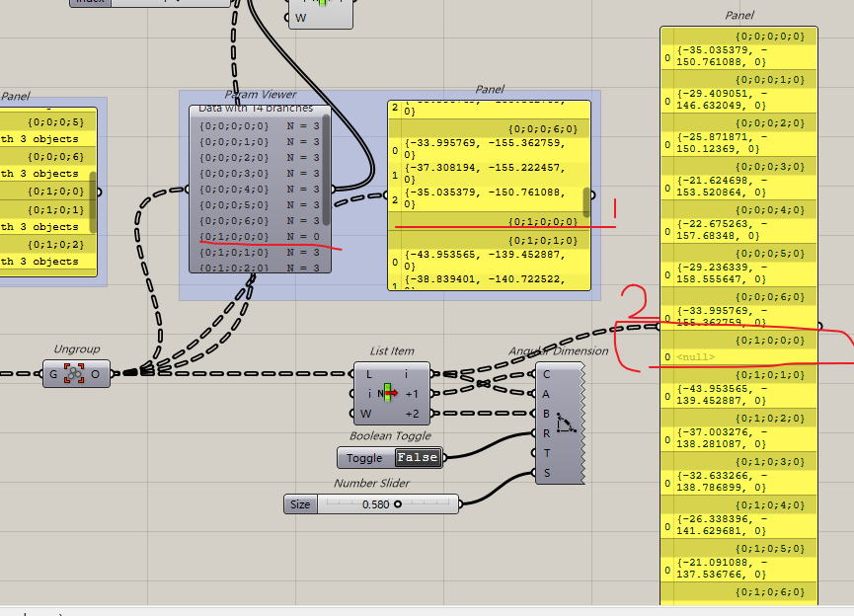Click Angular Dimension A input
This screenshot has width=854, height=616.
tap(546, 394)
